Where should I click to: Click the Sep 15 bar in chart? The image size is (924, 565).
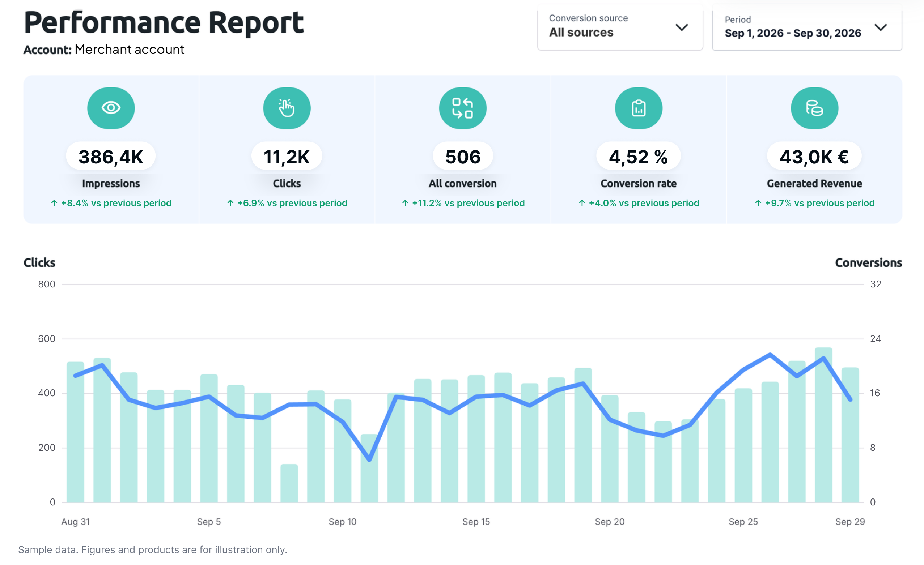click(x=476, y=439)
